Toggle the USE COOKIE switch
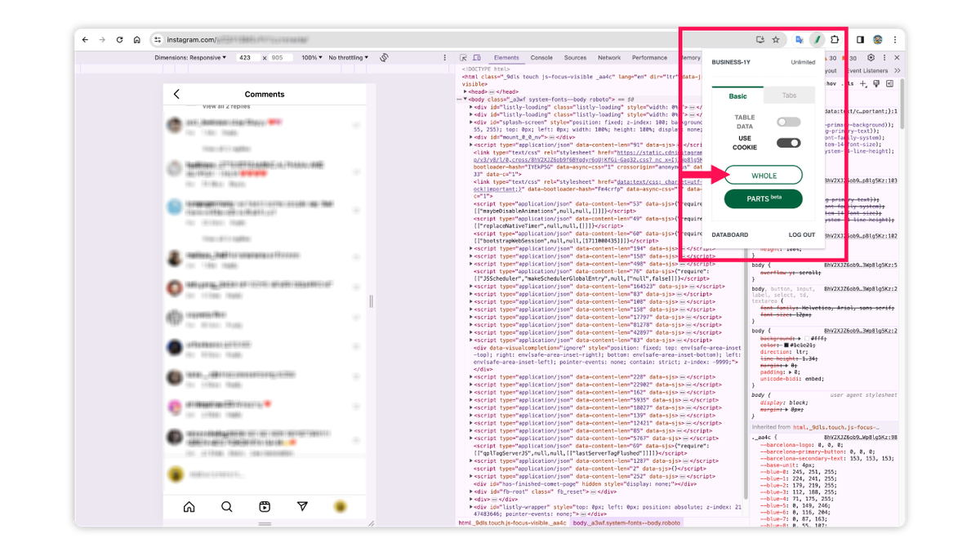 click(788, 143)
